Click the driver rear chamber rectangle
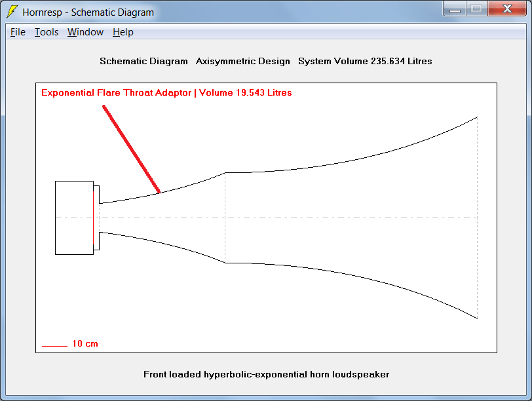This screenshot has width=532, height=401. click(x=74, y=218)
